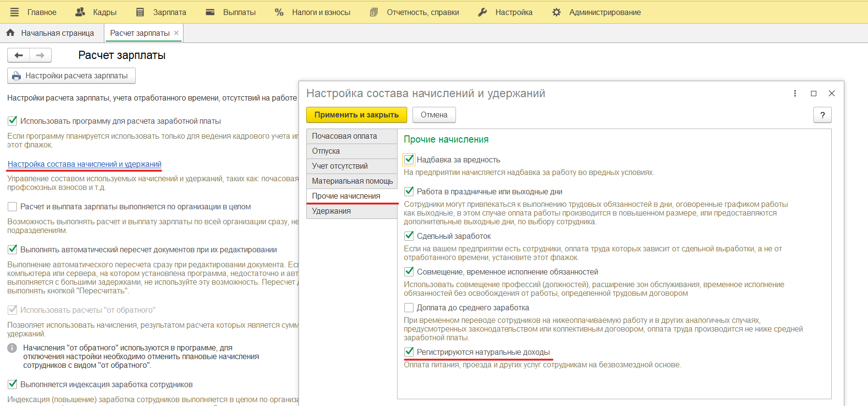Select the Почасовая оплата section
Image resolution: width=868 pixels, height=406 pixels.
(x=351, y=136)
